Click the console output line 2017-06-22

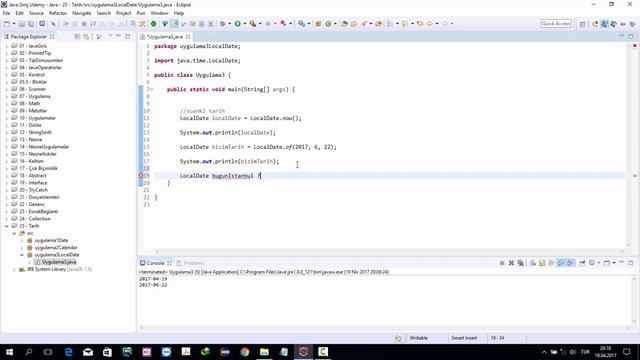point(153,285)
